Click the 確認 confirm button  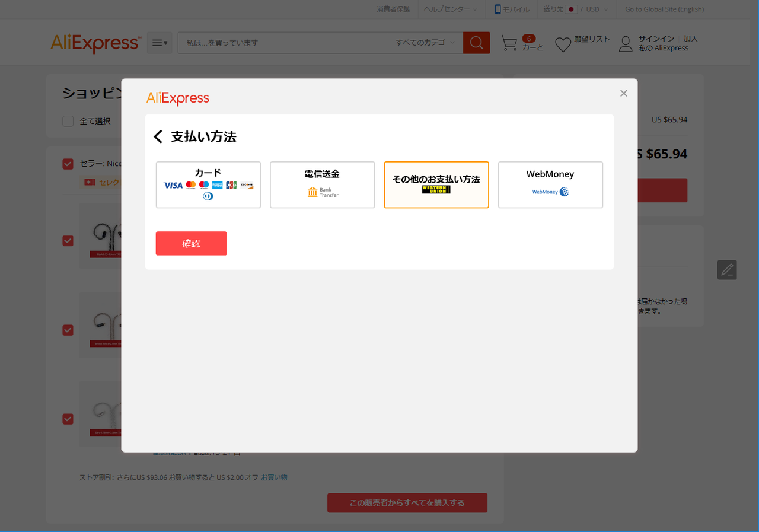click(191, 243)
